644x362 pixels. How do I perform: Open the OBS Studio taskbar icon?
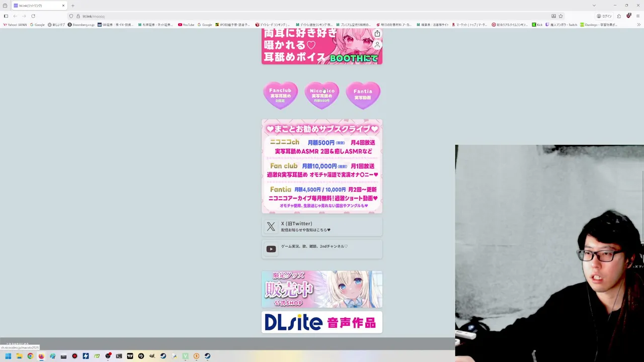click(x=108, y=356)
